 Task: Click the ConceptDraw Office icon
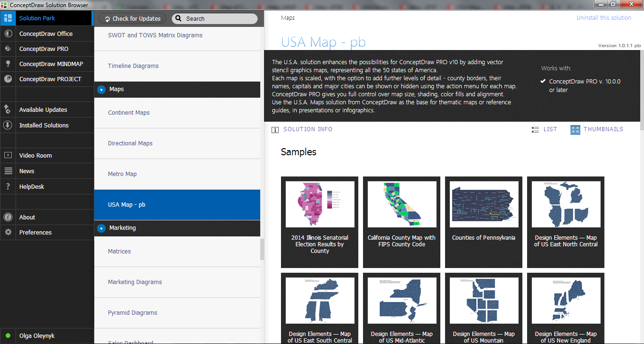click(x=8, y=34)
